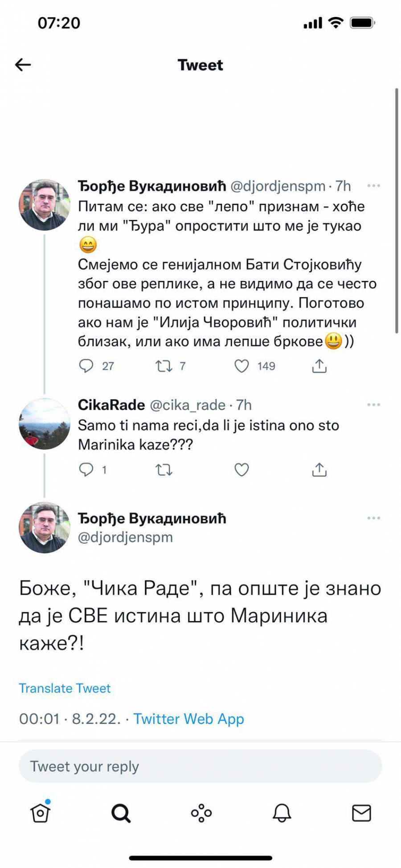Share CikaRade's reply via share icon
The height and width of the screenshot is (868, 401).
pos(319,468)
